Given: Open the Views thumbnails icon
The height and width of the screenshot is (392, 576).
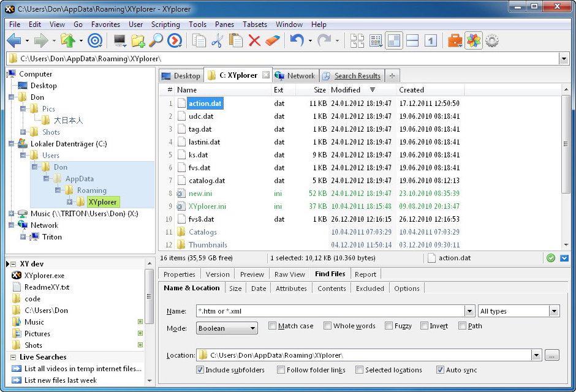Looking at the screenshot, I should tap(357, 40).
